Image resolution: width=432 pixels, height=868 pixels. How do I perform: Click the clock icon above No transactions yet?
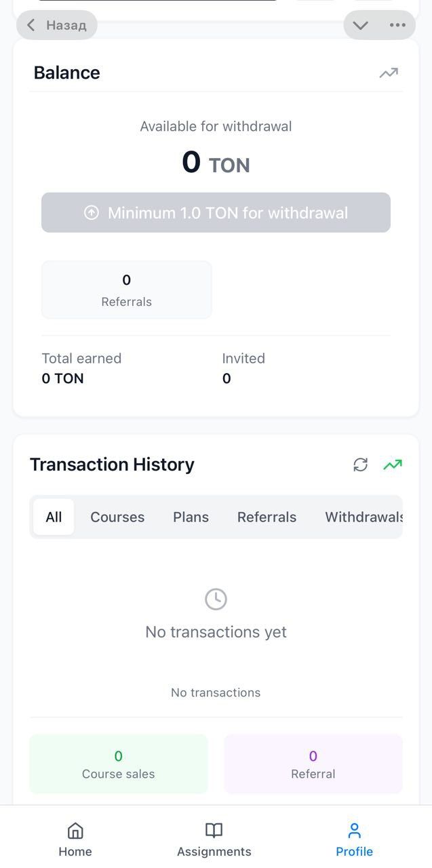click(216, 598)
